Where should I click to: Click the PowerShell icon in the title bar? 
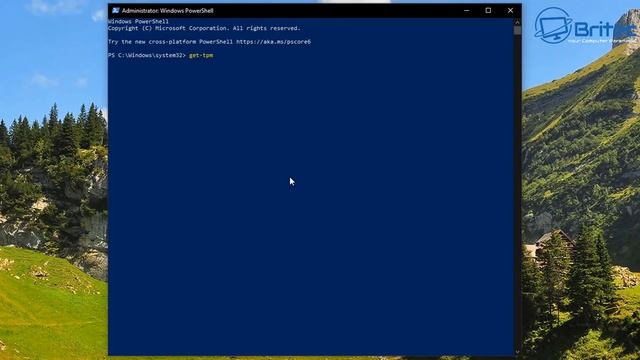click(x=116, y=11)
